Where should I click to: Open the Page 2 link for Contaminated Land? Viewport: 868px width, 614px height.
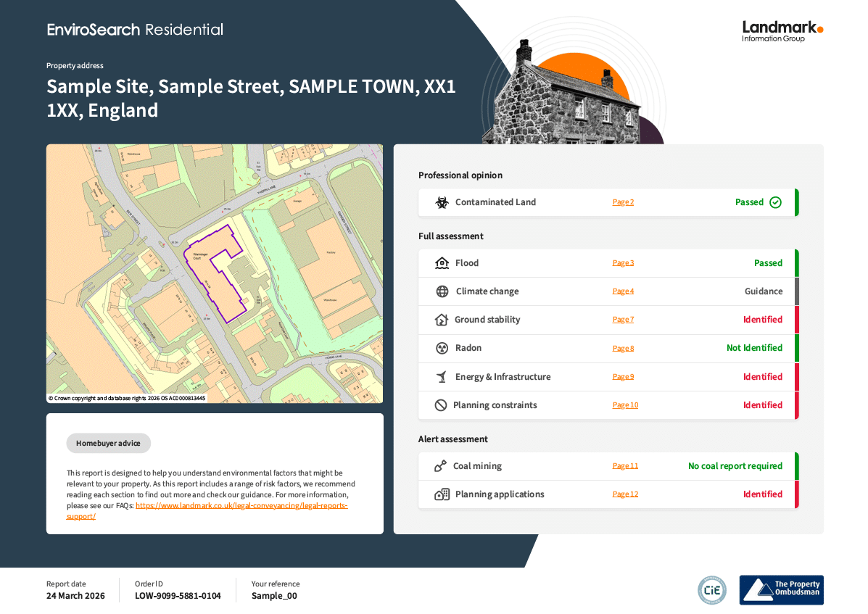click(623, 202)
